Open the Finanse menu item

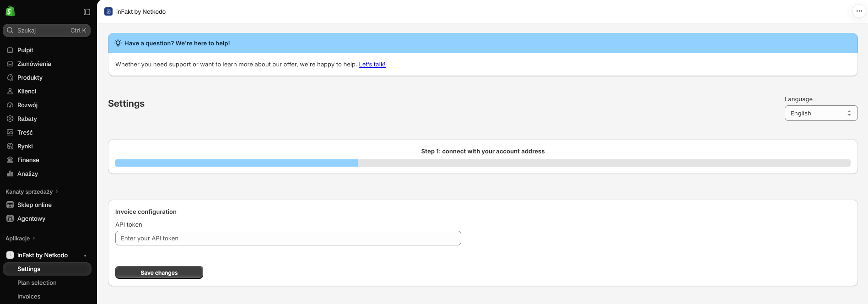[x=47, y=160]
